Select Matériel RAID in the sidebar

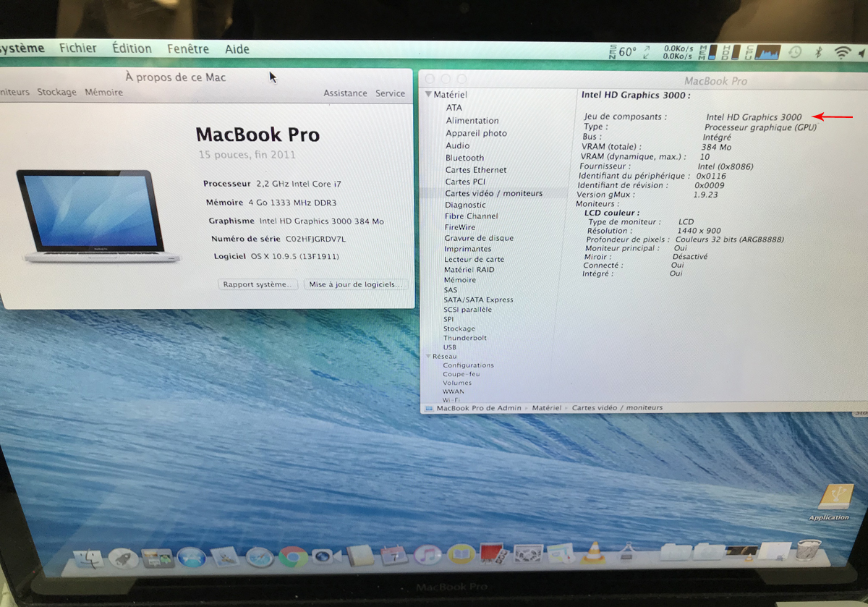[469, 269]
